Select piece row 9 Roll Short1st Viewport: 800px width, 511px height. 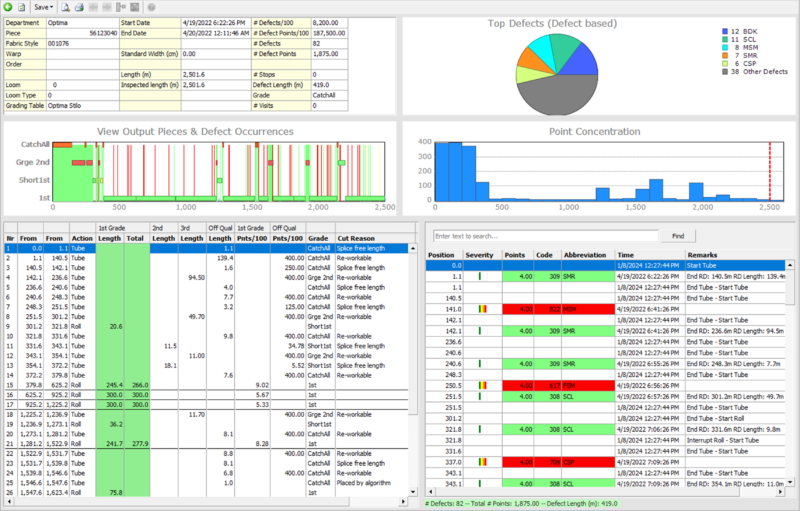click(207, 326)
